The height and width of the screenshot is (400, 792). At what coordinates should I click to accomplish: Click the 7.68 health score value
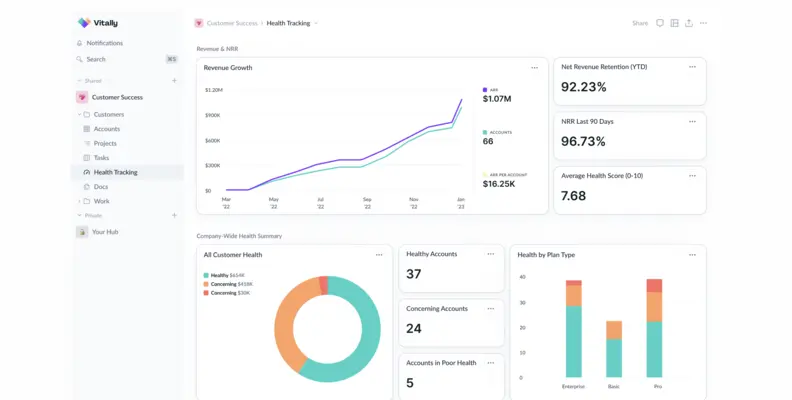coord(573,196)
